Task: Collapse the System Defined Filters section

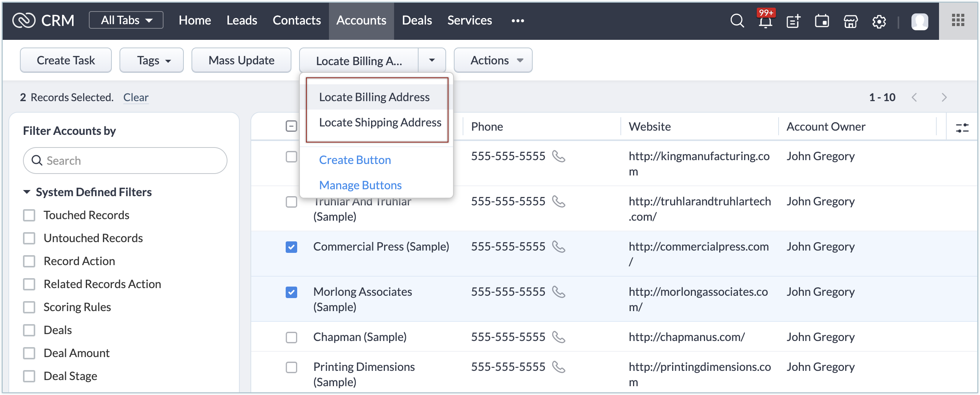Action: [27, 192]
